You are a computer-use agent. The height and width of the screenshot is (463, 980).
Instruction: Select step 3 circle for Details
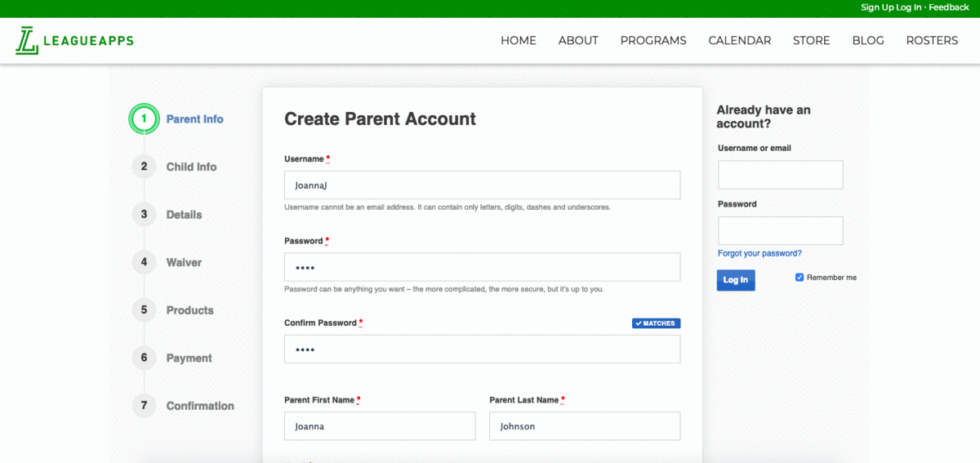pos(144,215)
